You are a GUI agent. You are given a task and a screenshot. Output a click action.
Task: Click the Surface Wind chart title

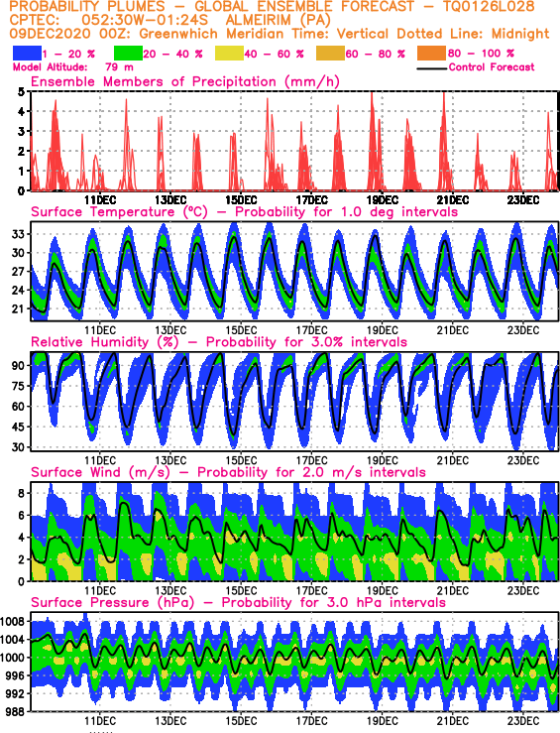click(x=228, y=472)
